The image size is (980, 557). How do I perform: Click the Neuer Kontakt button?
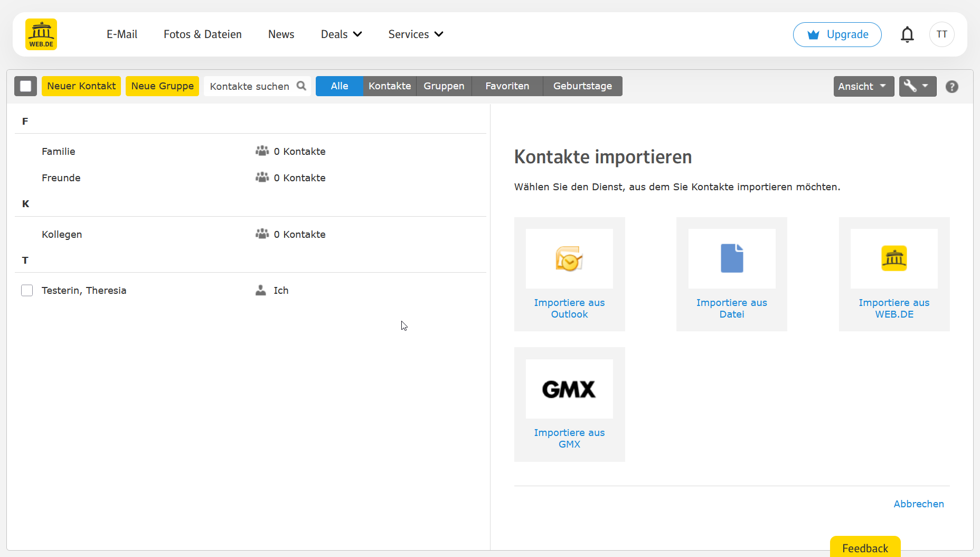coord(81,86)
